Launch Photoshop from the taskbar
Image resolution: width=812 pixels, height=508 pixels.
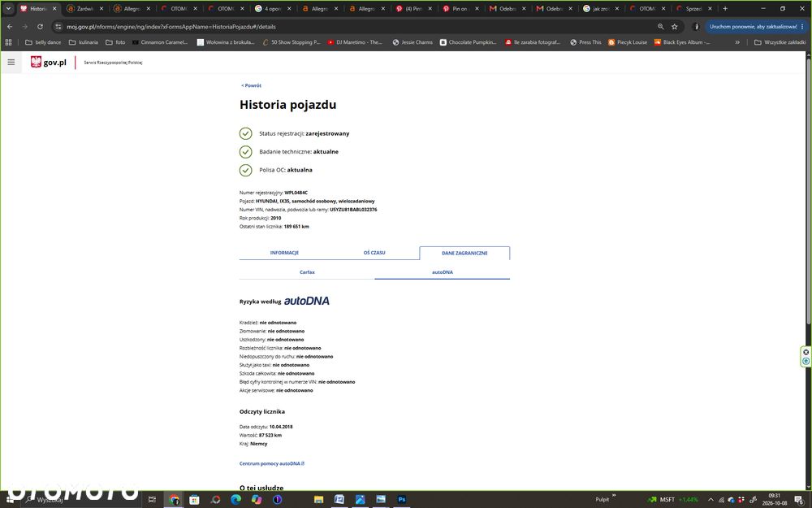tap(401, 499)
